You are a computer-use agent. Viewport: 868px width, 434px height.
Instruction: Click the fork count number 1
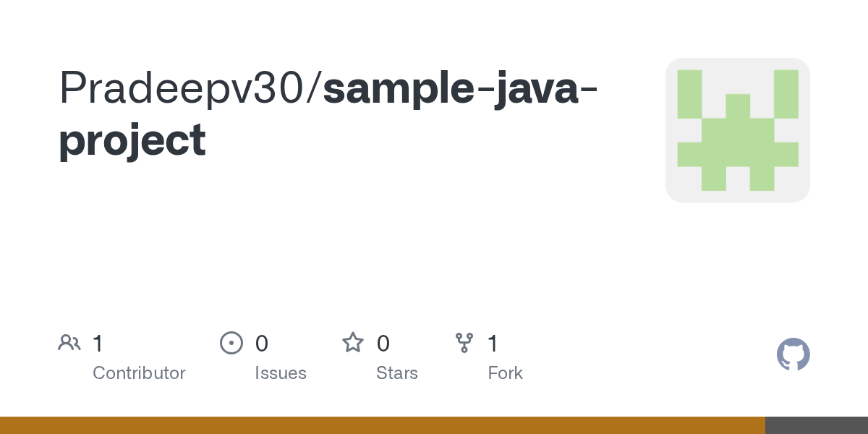coord(493,344)
